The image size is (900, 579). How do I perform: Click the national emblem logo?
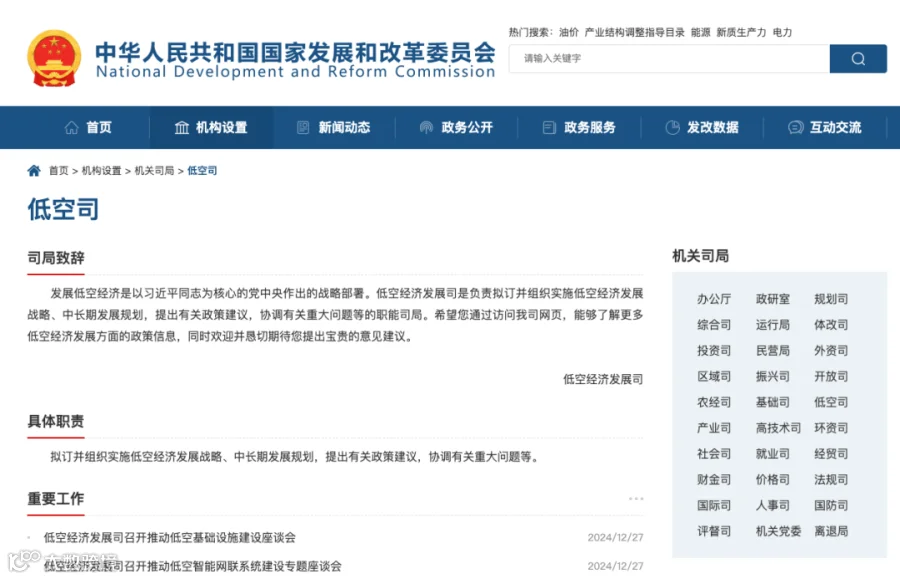[x=54, y=58]
